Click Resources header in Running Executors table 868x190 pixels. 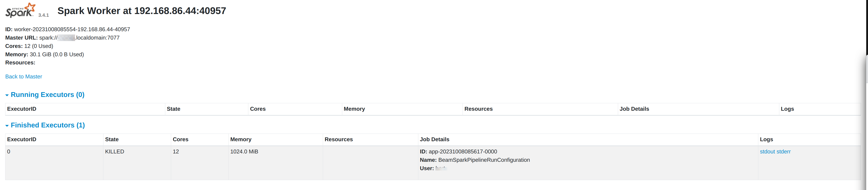(478, 109)
